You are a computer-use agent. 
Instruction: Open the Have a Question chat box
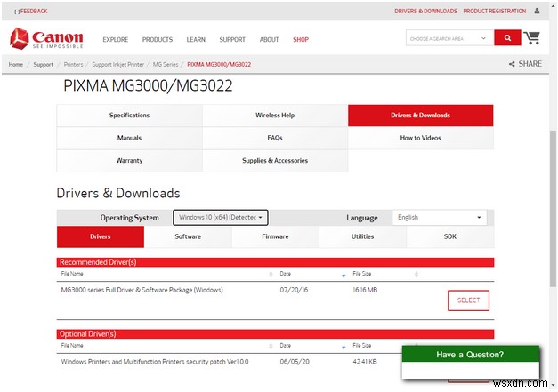point(470,355)
